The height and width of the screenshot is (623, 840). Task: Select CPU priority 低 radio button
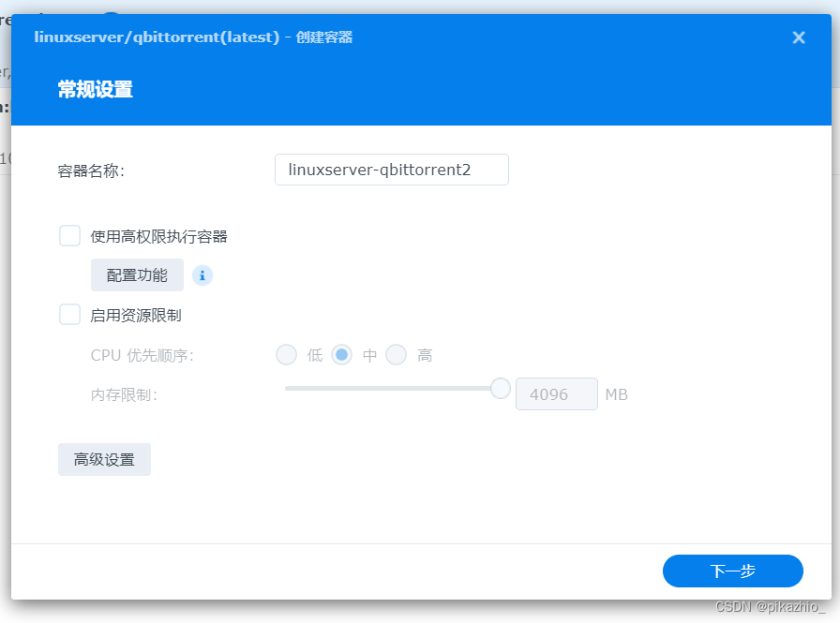[x=287, y=355]
